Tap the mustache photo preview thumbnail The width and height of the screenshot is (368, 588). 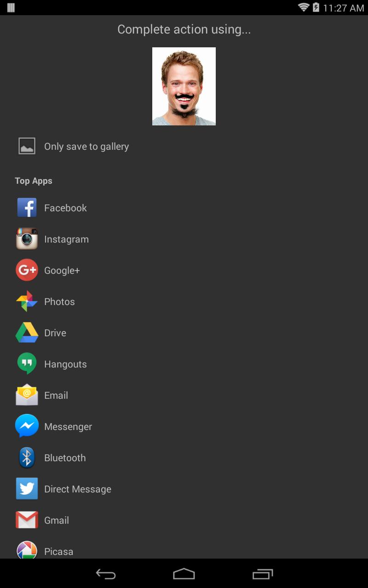(x=184, y=86)
